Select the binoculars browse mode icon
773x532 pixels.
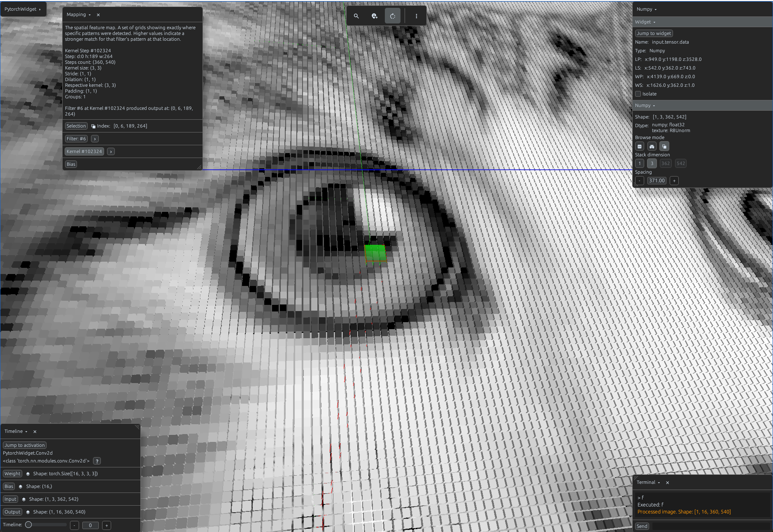tap(652, 146)
